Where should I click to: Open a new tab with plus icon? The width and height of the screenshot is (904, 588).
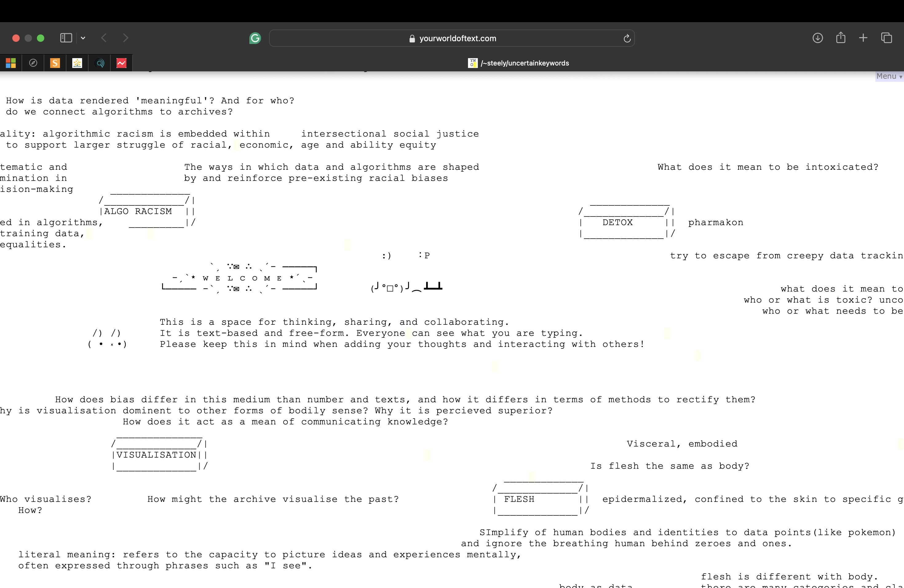(x=863, y=38)
